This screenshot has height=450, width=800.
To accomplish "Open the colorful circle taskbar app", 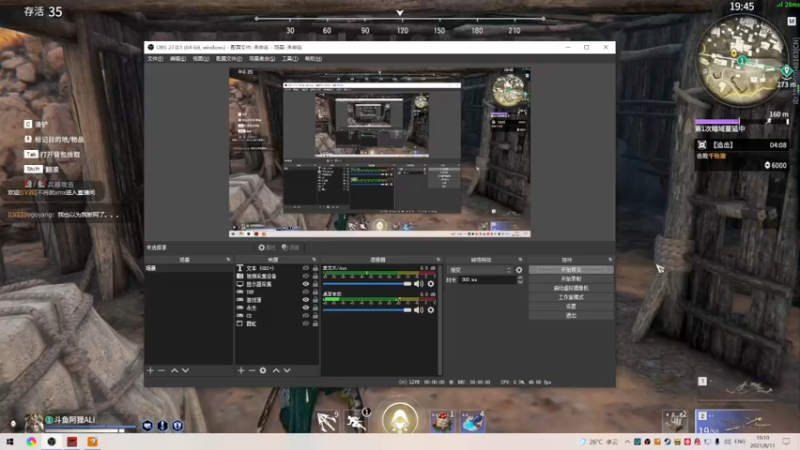I will [31, 442].
